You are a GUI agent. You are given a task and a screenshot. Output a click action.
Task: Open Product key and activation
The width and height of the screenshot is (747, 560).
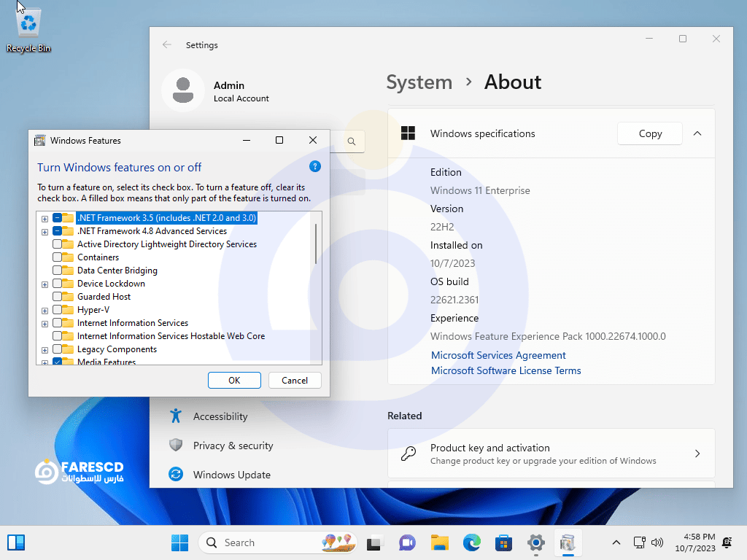point(551,454)
